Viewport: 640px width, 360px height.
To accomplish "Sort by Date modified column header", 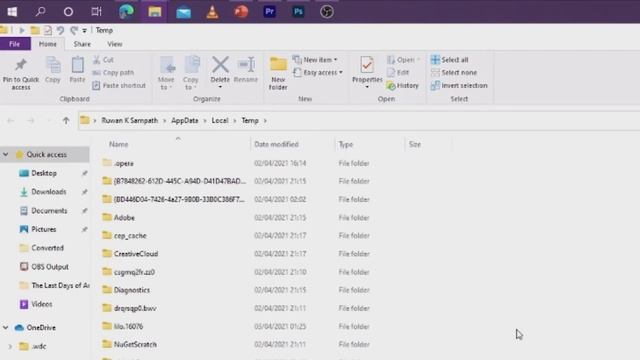I will [x=276, y=144].
